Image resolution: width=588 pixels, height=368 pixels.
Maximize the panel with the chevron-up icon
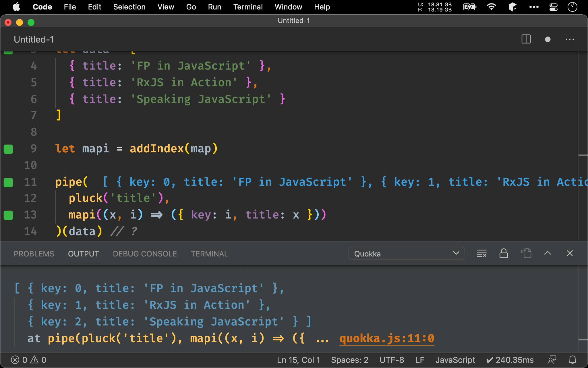(x=548, y=253)
